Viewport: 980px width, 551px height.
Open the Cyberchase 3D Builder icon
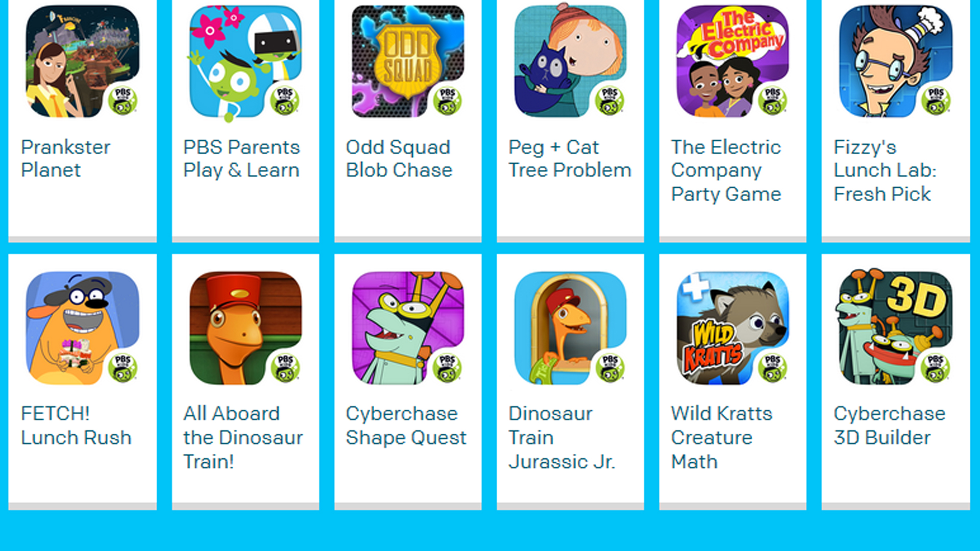tap(895, 328)
